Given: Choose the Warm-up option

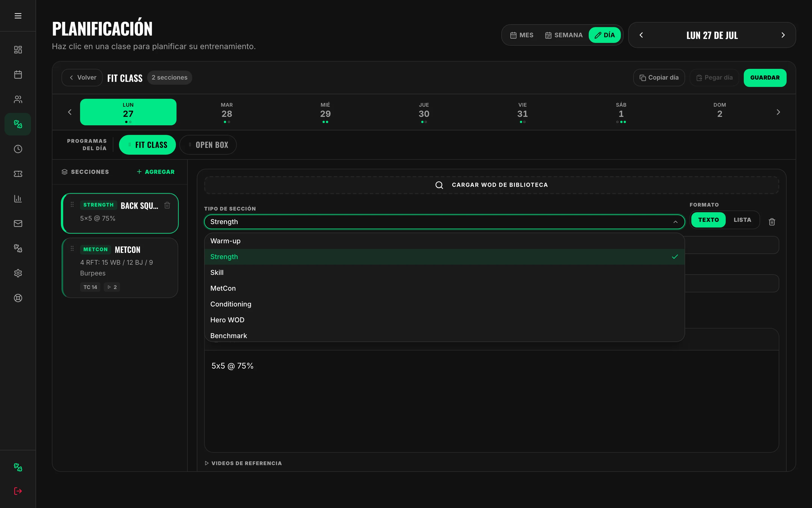Looking at the screenshot, I should [x=444, y=241].
